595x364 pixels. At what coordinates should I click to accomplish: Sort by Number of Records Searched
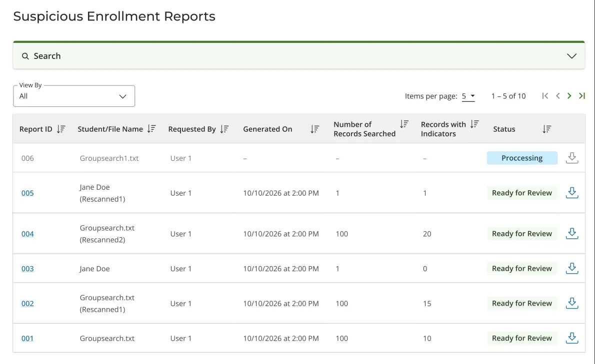(404, 124)
